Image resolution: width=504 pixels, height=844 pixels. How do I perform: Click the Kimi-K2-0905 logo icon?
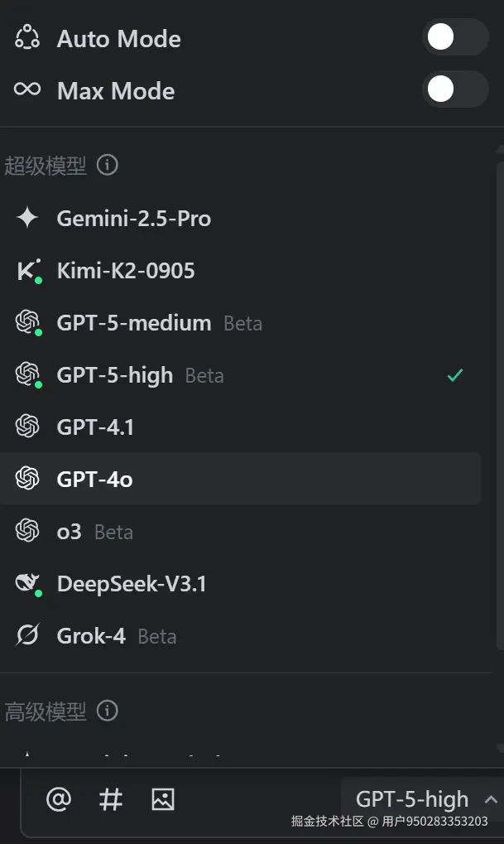[x=28, y=271]
